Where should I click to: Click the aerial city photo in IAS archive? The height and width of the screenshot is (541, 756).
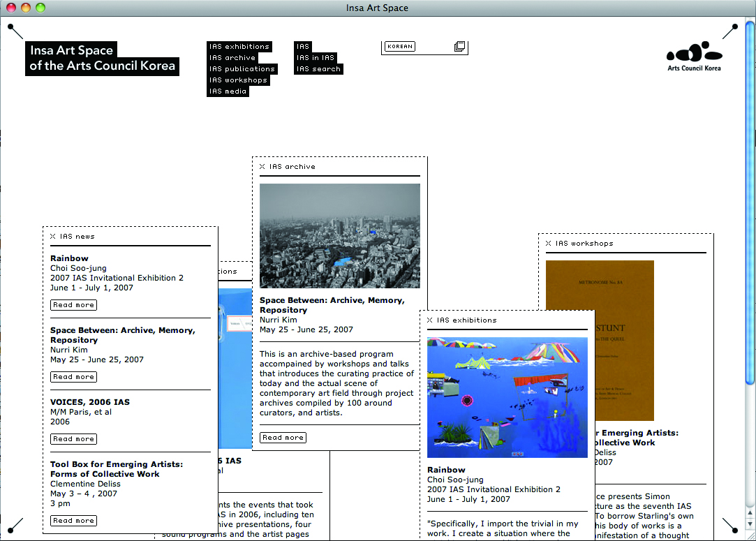339,236
